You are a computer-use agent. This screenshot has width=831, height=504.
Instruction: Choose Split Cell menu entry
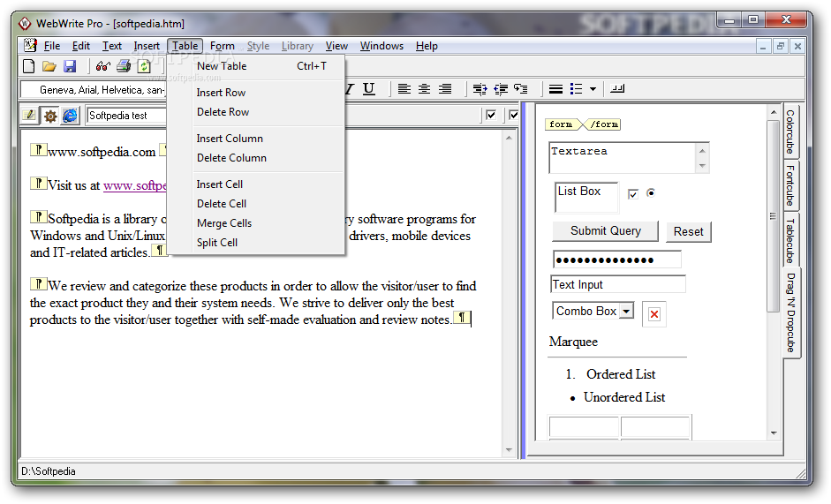[x=256, y=243]
